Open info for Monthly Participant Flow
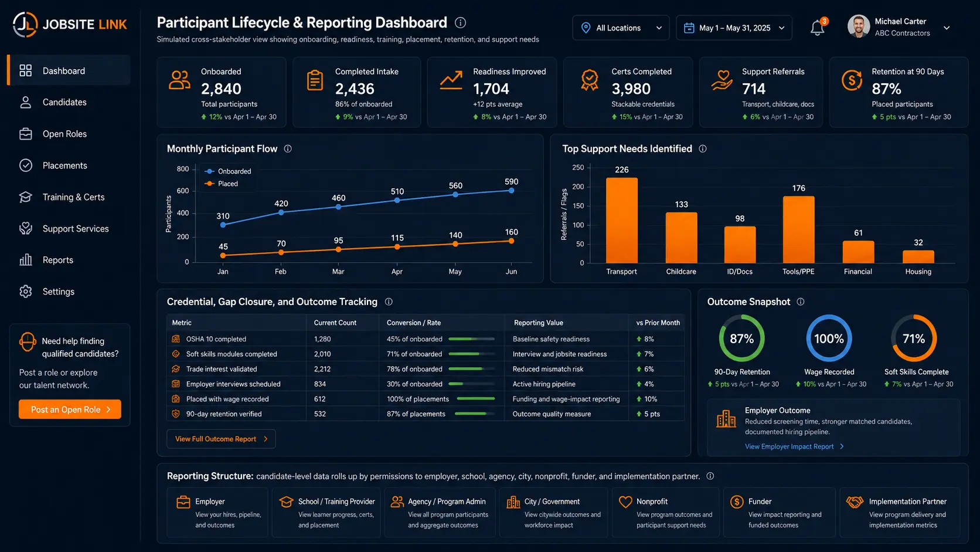 (x=288, y=149)
